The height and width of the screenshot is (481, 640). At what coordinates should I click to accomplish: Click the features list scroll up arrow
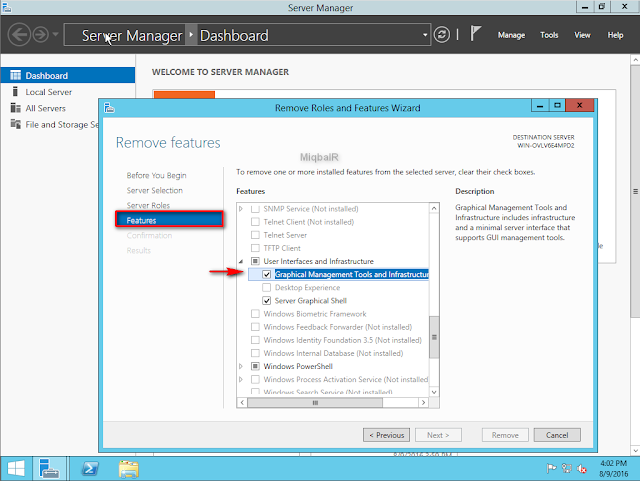pos(434,208)
